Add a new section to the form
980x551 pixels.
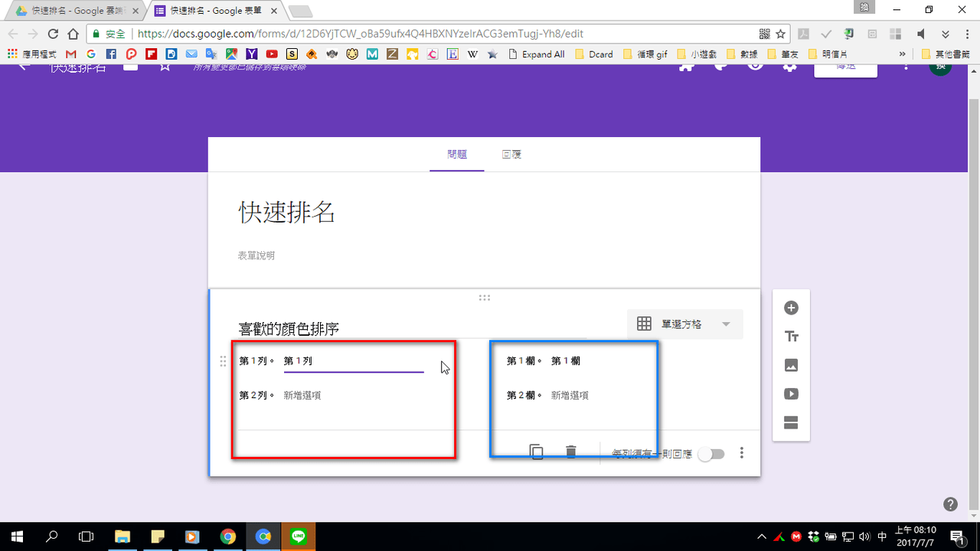pos(791,422)
